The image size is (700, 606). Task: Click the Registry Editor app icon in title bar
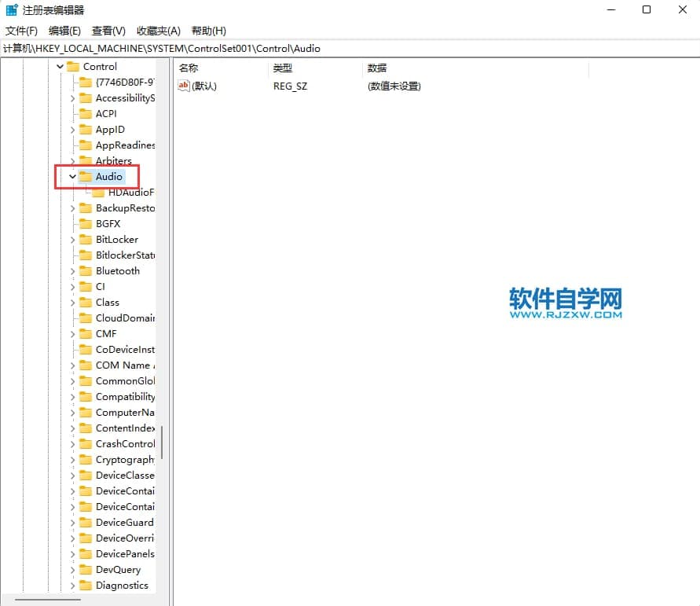(x=12, y=10)
